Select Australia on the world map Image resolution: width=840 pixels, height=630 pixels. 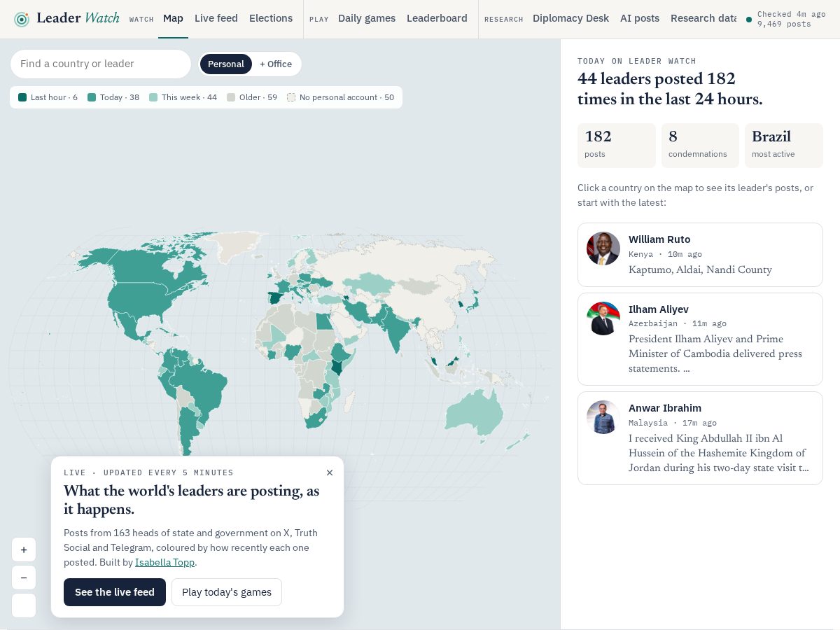click(475, 414)
